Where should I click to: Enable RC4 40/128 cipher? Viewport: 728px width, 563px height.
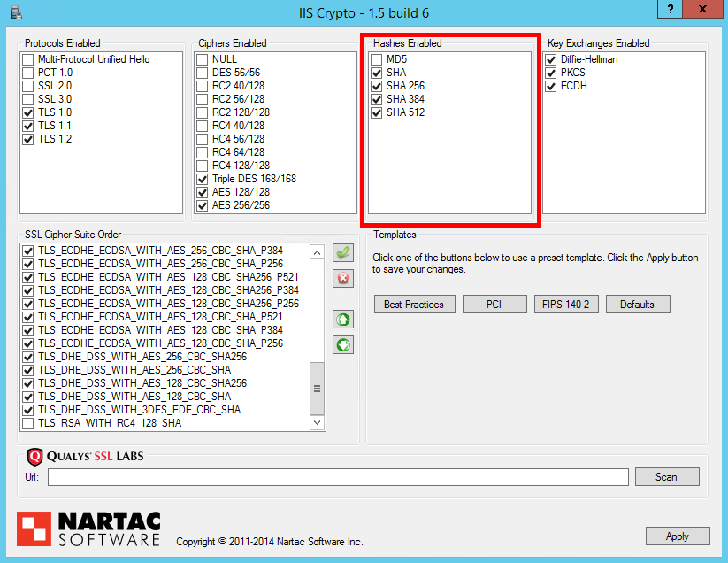[202, 126]
